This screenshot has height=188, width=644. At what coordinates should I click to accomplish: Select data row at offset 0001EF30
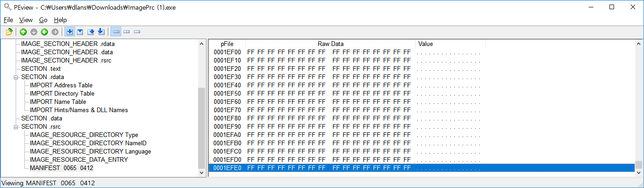coord(422,77)
